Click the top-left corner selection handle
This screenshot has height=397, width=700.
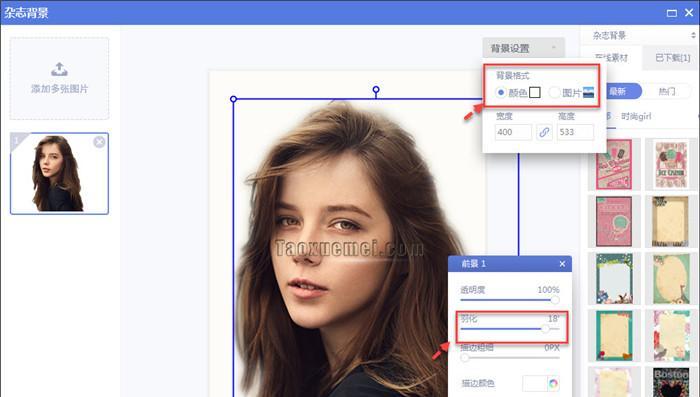(x=233, y=99)
